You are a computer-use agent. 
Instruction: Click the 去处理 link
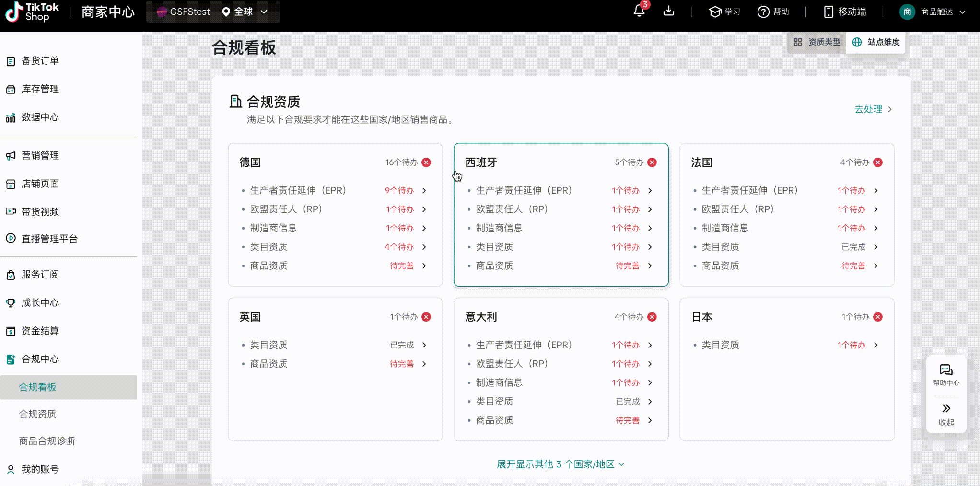[873, 109]
